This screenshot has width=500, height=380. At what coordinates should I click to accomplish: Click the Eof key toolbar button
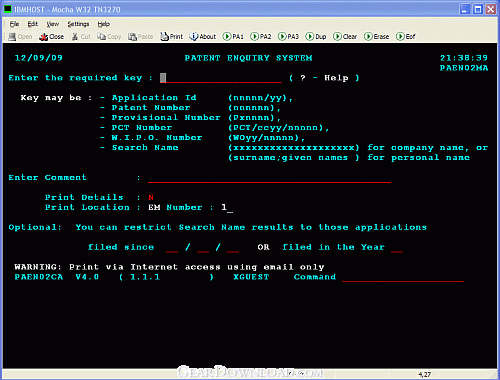(x=405, y=37)
